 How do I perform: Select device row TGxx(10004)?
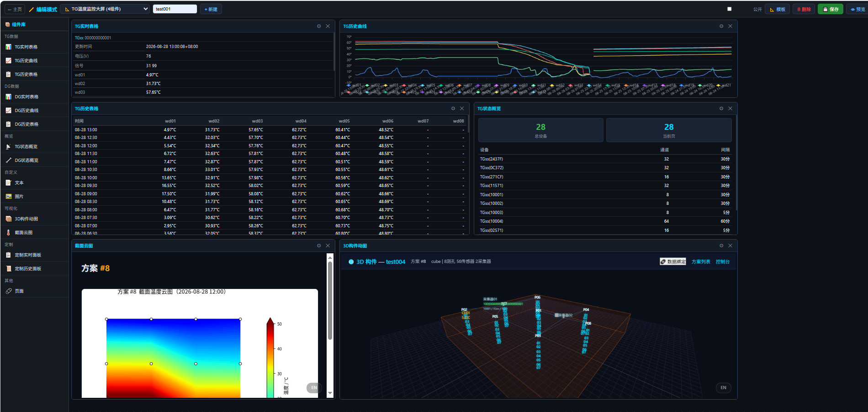coord(605,221)
